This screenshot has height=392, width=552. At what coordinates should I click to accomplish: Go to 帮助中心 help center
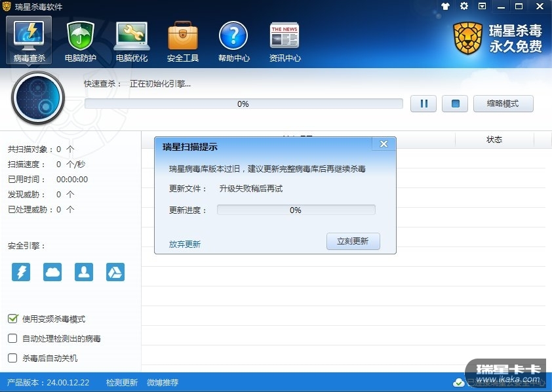(x=234, y=41)
